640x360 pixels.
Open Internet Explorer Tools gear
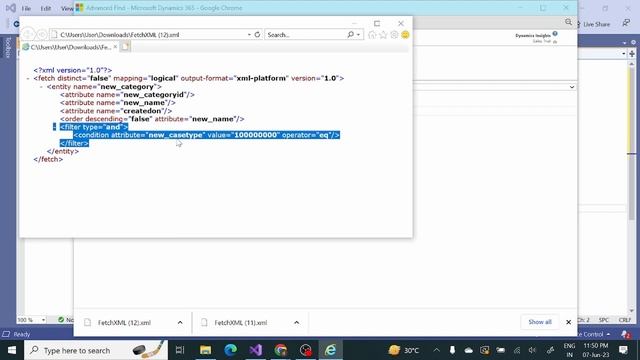pos(394,35)
